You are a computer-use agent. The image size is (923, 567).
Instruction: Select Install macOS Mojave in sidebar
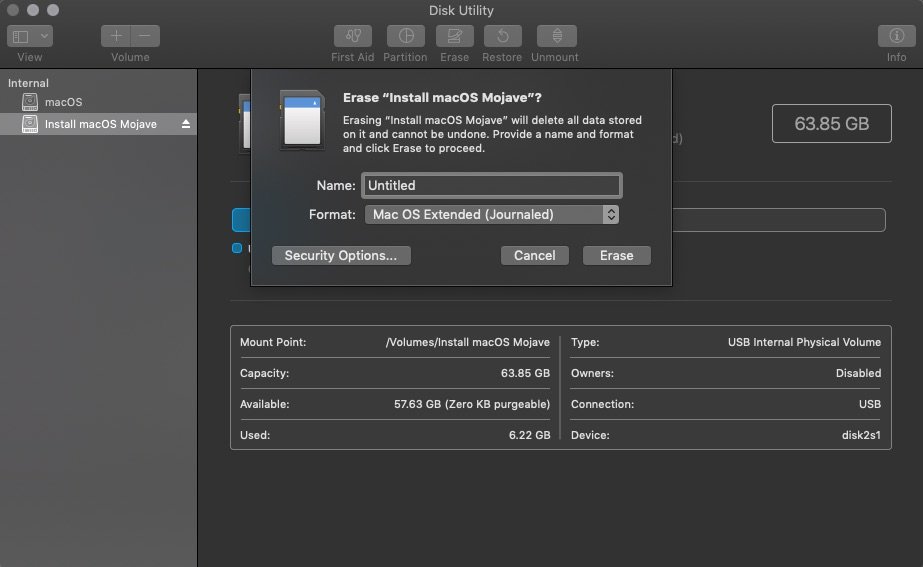point(98,124)
